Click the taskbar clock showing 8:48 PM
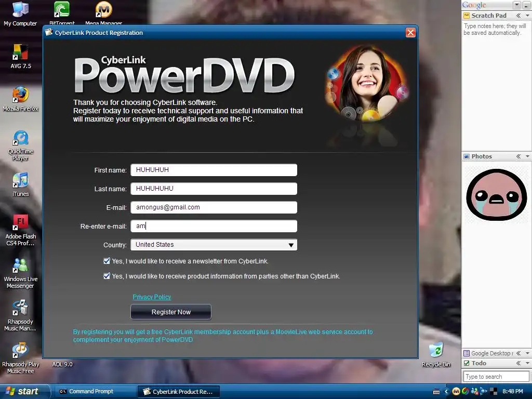 [x=513, y=392]
